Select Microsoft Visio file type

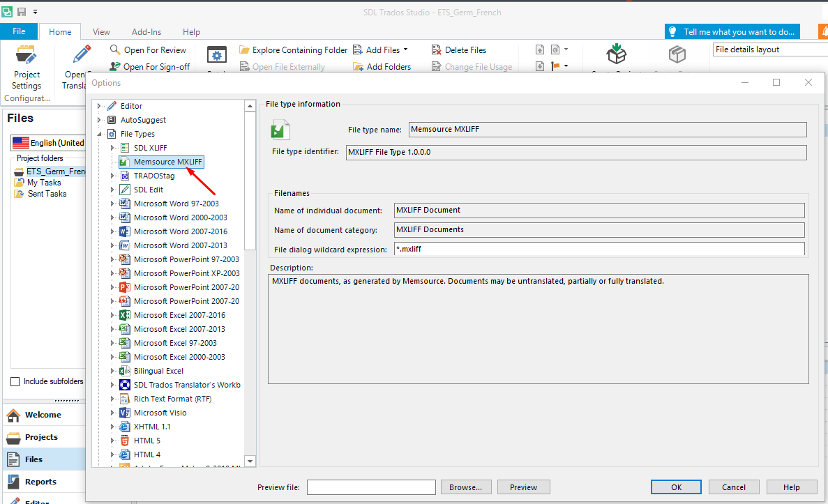click(x=160, y=413)
